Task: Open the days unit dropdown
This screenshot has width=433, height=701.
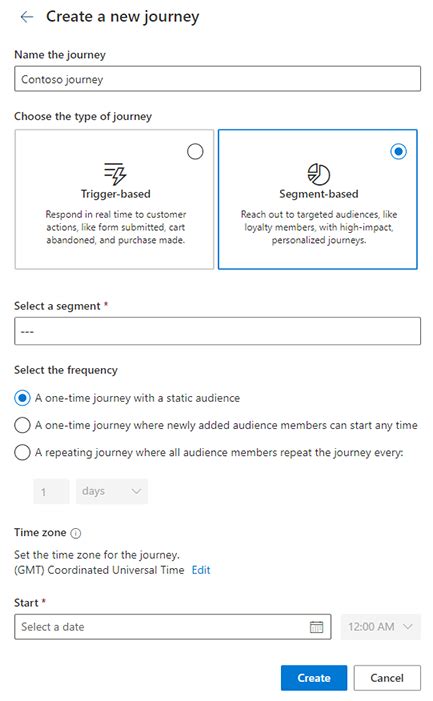Action: [112, 491]
